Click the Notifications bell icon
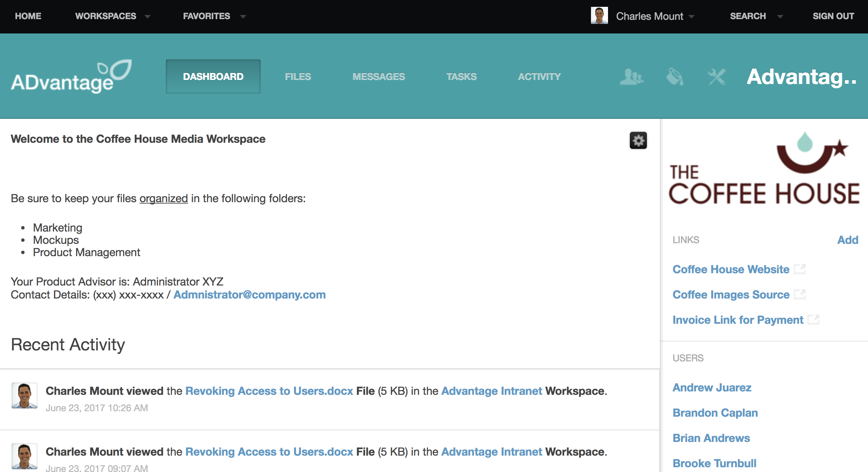The width and height of the screenshot is (868, 472). 675,76
